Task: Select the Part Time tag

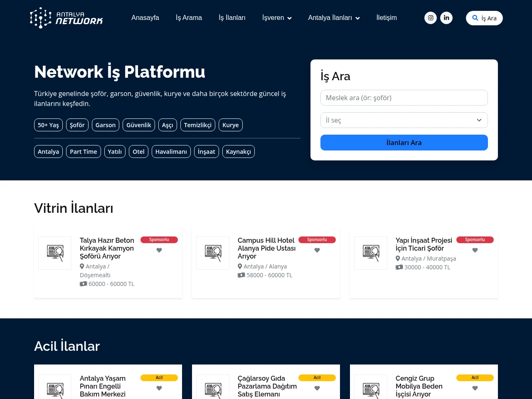Action: tap(84, 152)
